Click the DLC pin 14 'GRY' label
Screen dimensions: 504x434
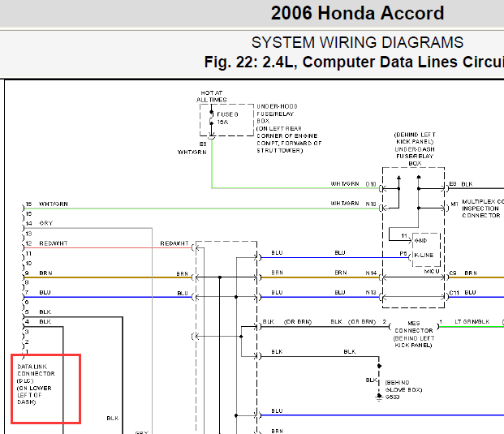coord(46,223)
